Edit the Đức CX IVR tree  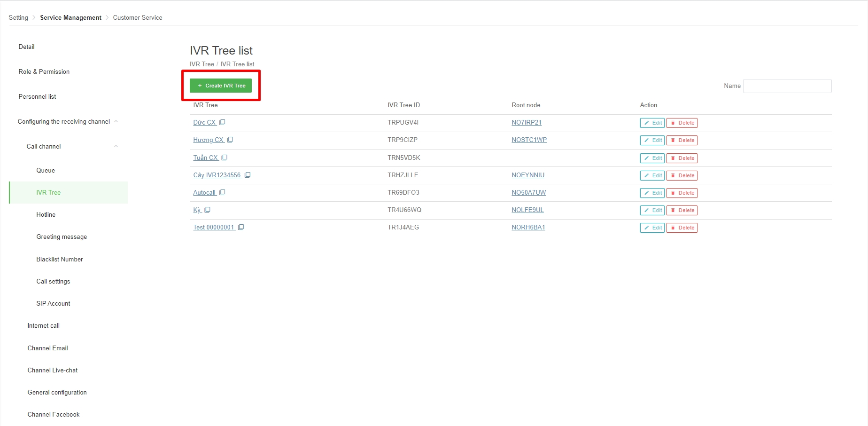652,123
